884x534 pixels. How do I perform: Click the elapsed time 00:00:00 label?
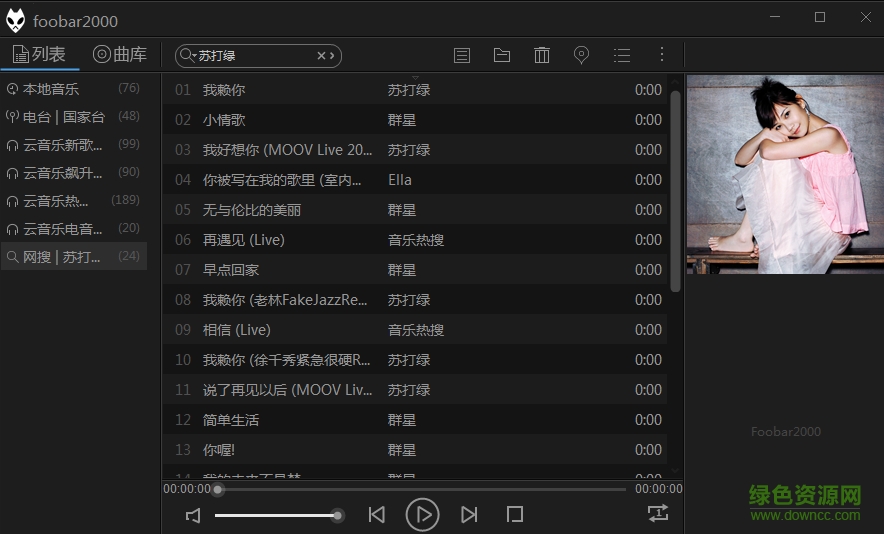pos(187,489)
